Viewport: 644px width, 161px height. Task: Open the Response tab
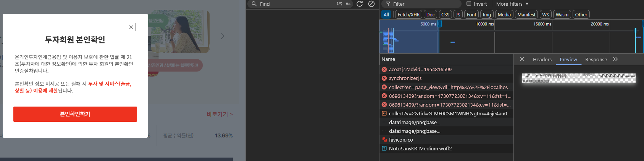pyautogui.click(x=596, y=59)
